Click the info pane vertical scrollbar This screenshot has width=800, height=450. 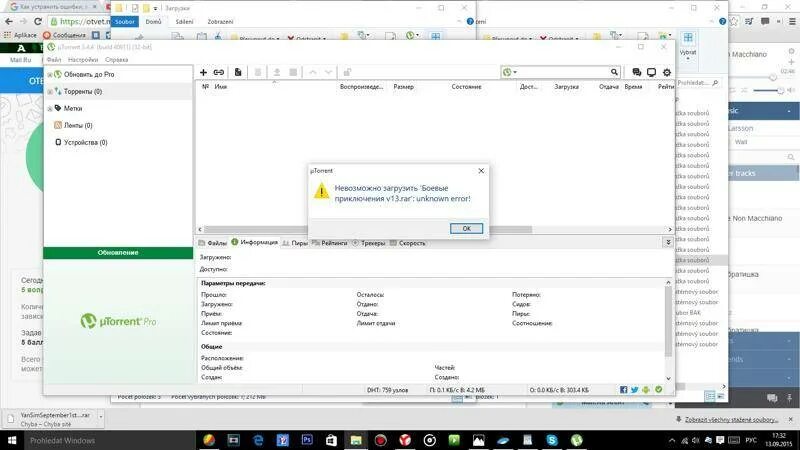(x=668, y=321)
